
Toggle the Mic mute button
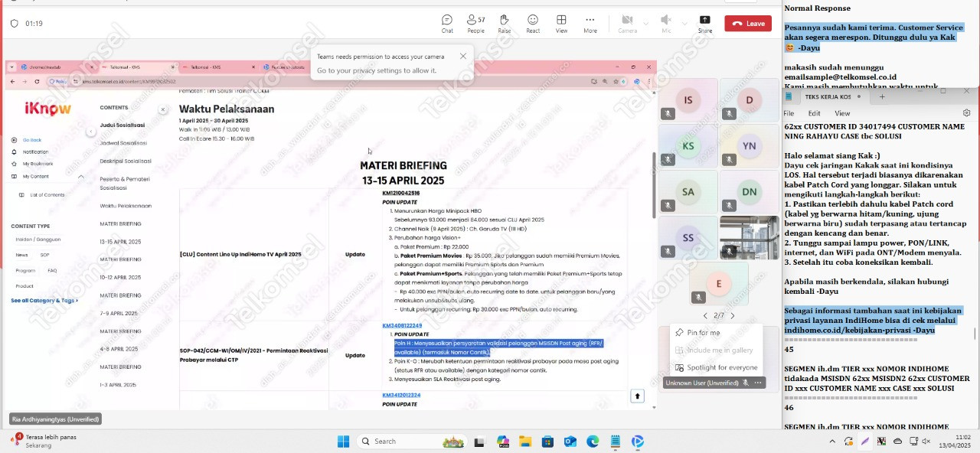tap(666, 23)
